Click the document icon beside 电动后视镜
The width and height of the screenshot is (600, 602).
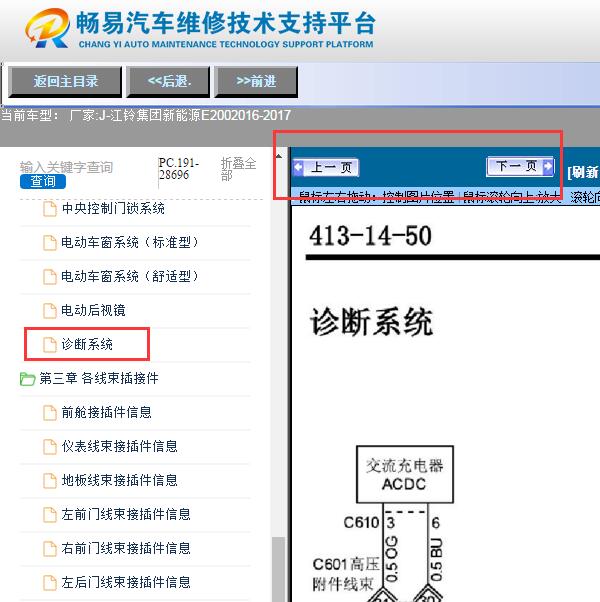click(50, 311)
